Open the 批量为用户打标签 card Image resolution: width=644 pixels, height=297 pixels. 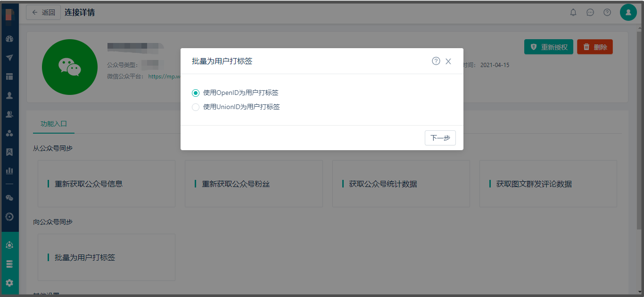tap(107, 257)
